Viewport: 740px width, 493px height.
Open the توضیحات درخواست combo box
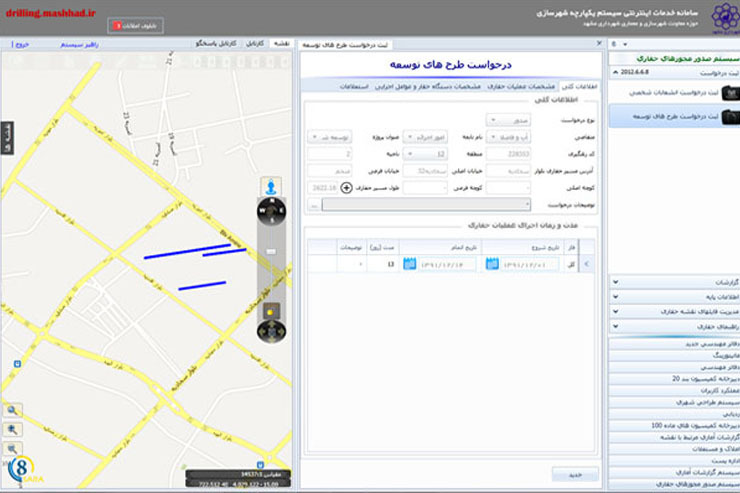pos(426,205)
